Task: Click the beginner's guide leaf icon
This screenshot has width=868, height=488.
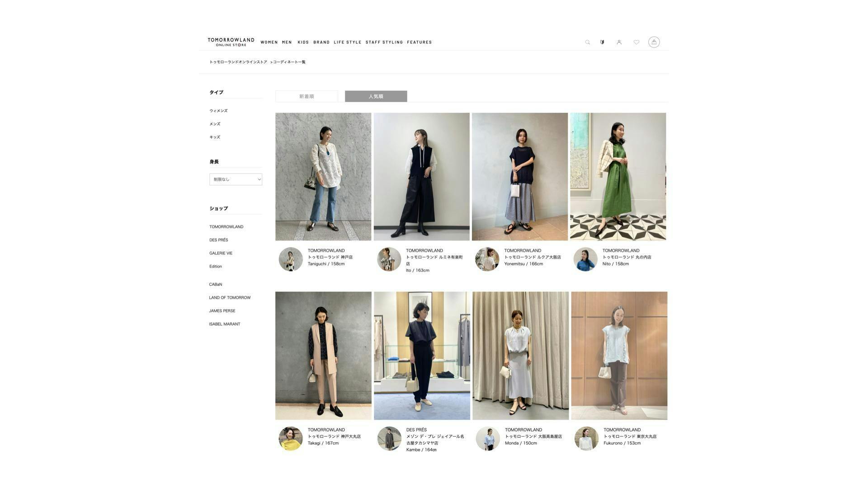Action: point(602,42)
